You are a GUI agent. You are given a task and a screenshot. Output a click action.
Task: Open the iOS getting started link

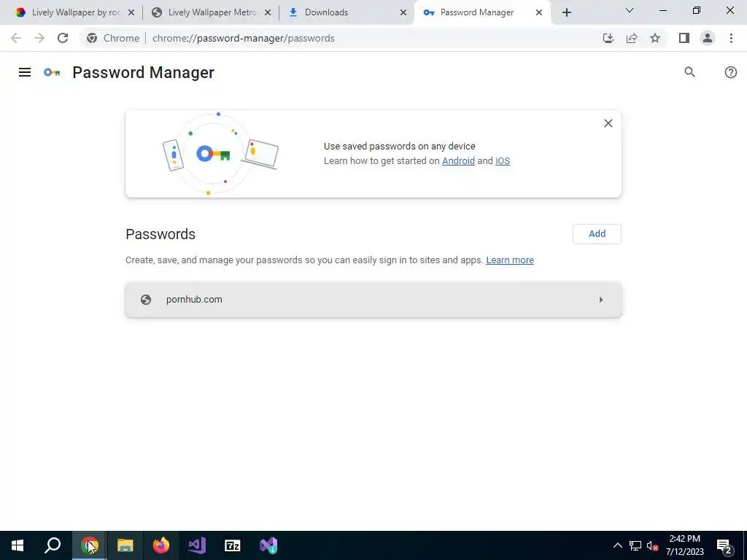click(x=502, y=161)
